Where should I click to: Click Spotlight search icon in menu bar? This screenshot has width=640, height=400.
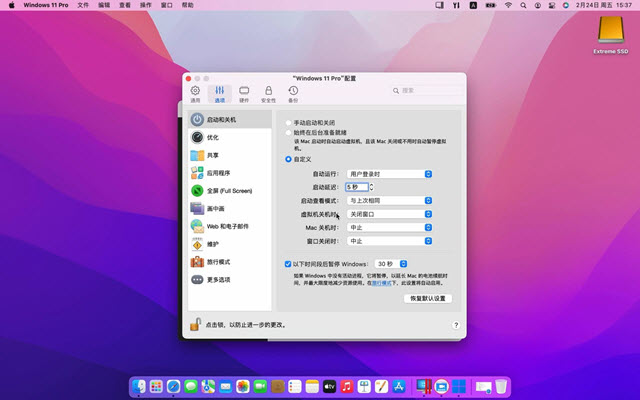[x=523, y=5]
